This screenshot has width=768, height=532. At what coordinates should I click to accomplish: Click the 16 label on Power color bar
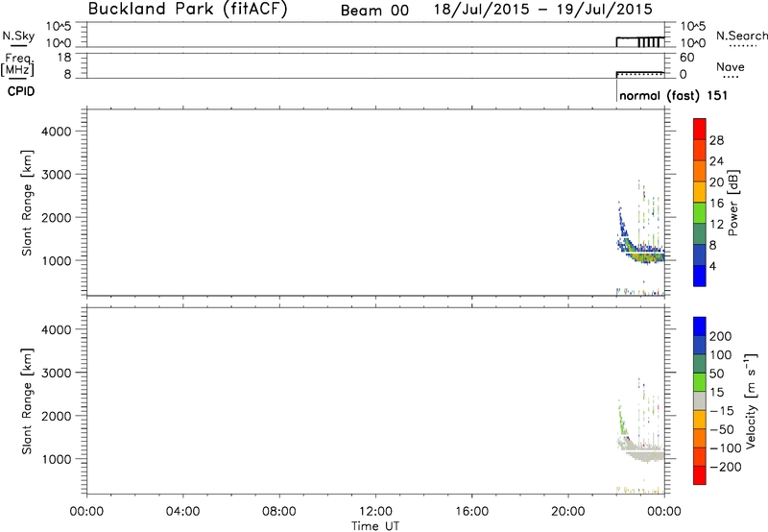click(x=716, y=204)
